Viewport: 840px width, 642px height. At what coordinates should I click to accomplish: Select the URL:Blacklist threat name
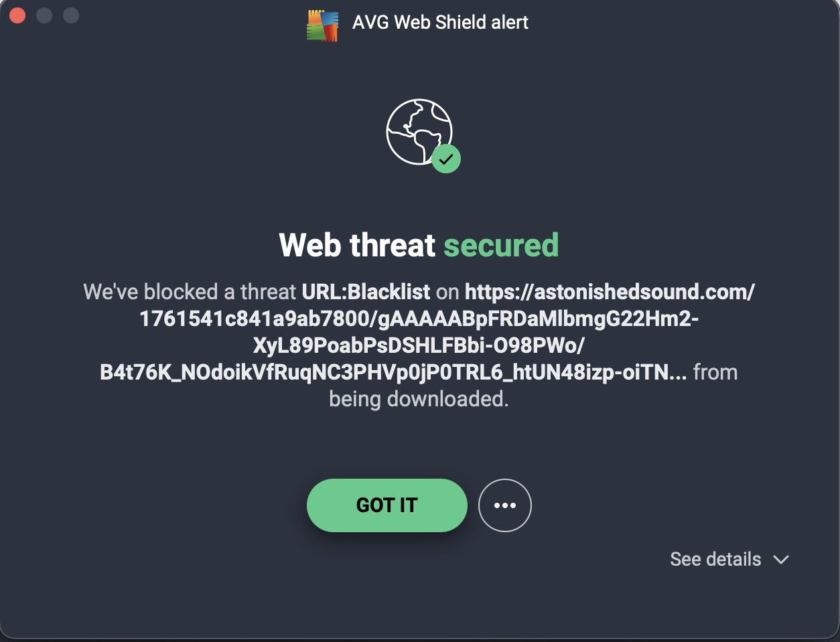pos(366,292)
